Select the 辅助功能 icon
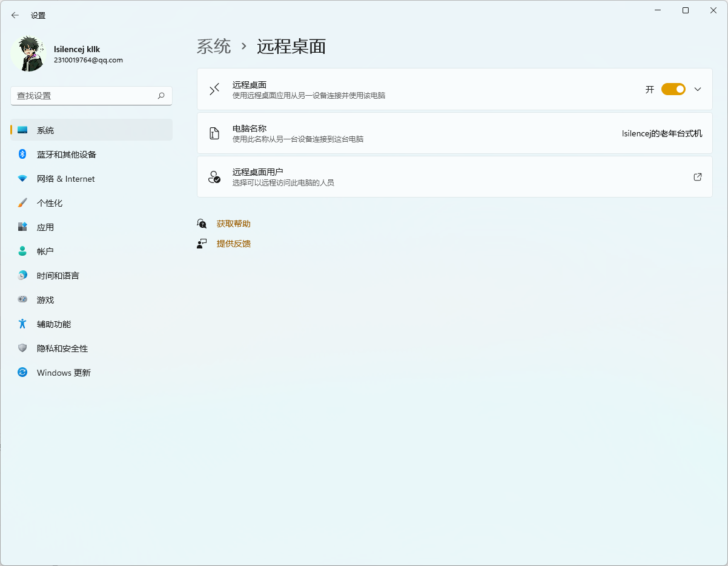728x566 pixels. (x=22, y=324)
